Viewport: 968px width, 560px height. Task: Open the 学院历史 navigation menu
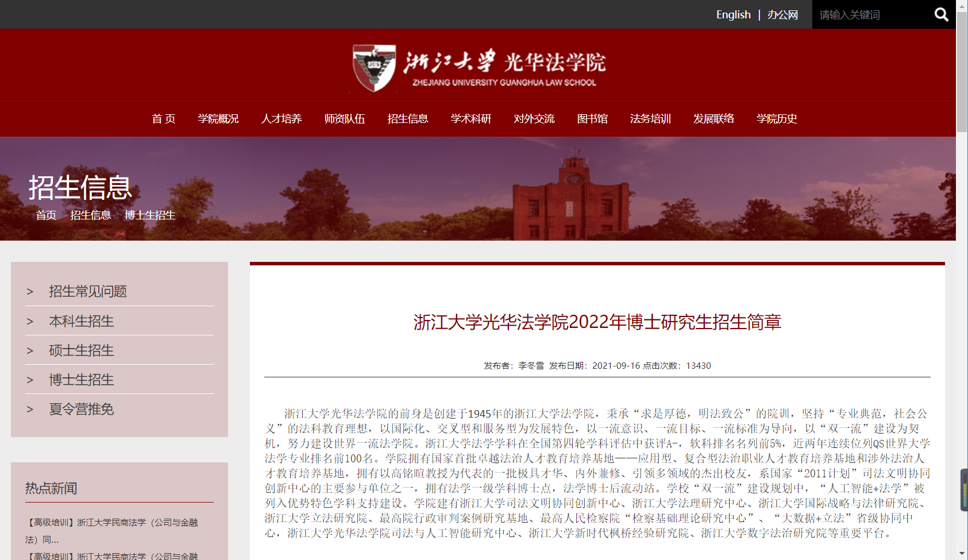776,119
